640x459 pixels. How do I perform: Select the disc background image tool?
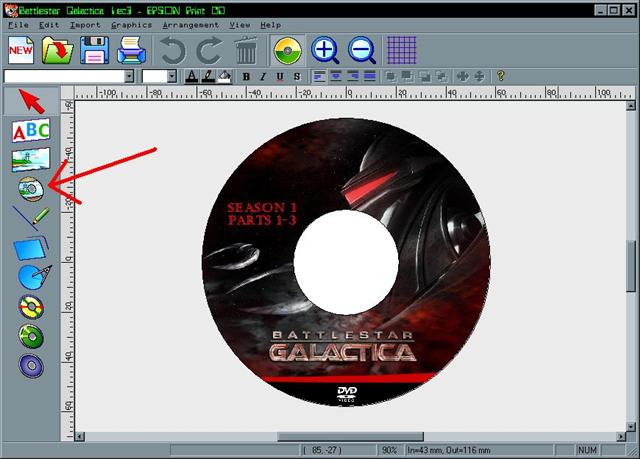[31, 189]
